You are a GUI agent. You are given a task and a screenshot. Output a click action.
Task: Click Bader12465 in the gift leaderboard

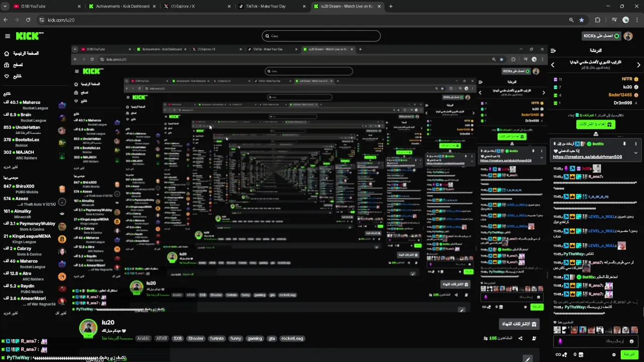pos(620,95)
